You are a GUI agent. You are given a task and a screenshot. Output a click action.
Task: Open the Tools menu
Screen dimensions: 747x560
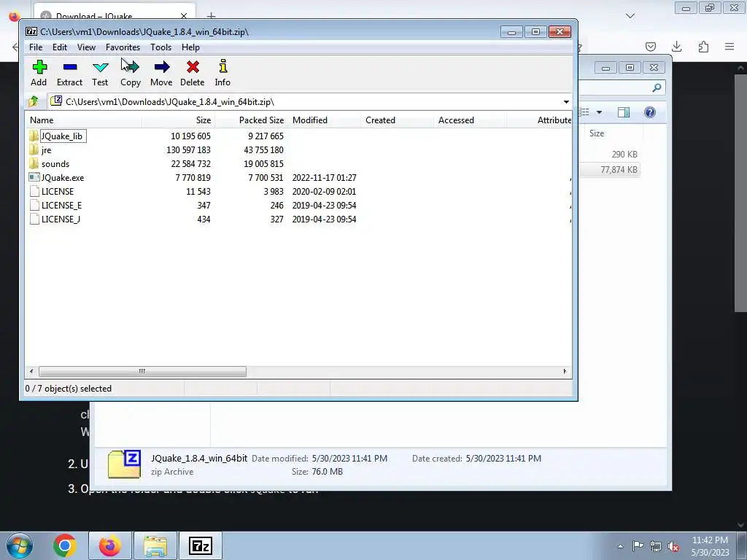tap(161, 47)
